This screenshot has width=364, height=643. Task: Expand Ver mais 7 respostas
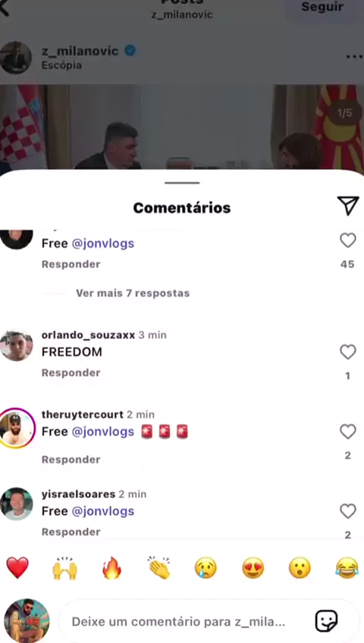pyautogui.click(x=133, y=293)
